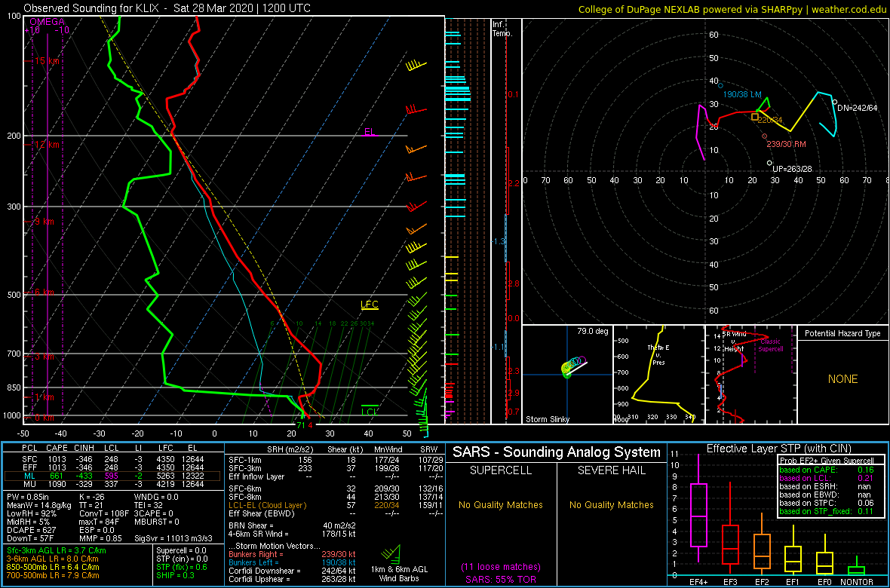Click the (11 loose matches) text
The height and width of the screenshot is (588, 890).
tap(501, 566)
